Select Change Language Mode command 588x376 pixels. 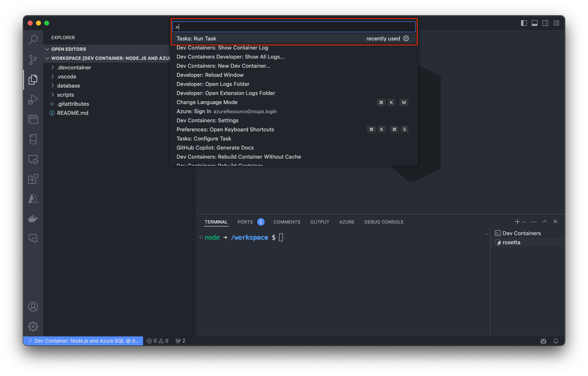click(x=294, y=102)
